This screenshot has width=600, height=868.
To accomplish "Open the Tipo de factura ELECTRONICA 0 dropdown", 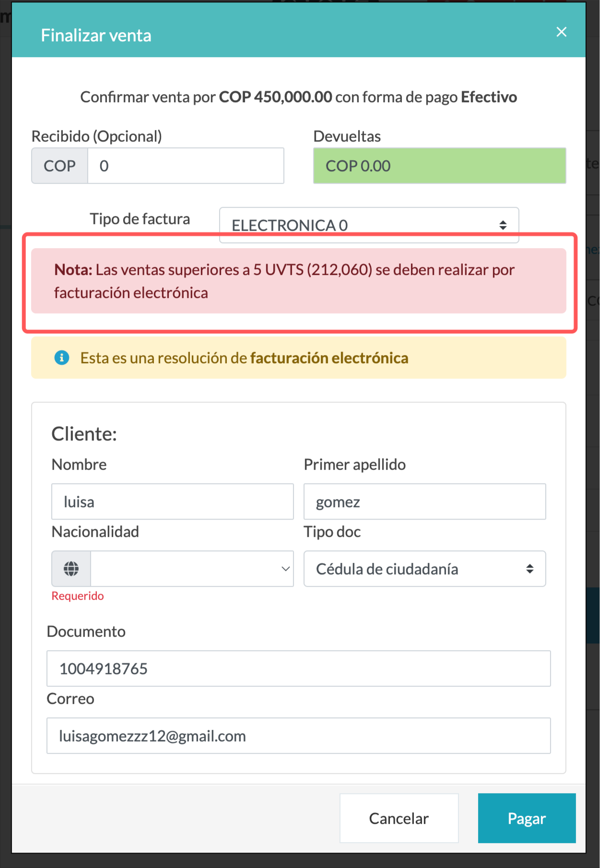I will tap(369, 225).
